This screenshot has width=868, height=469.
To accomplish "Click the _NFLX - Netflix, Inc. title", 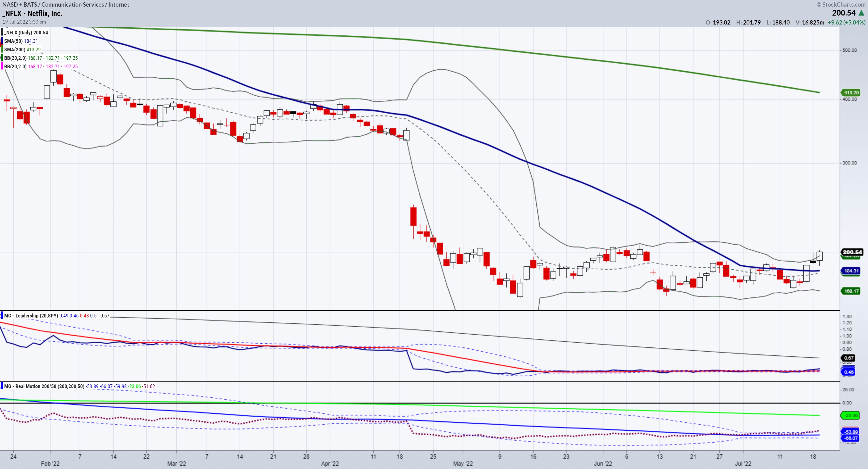I will pyautogui.click(x=32, y=13).
